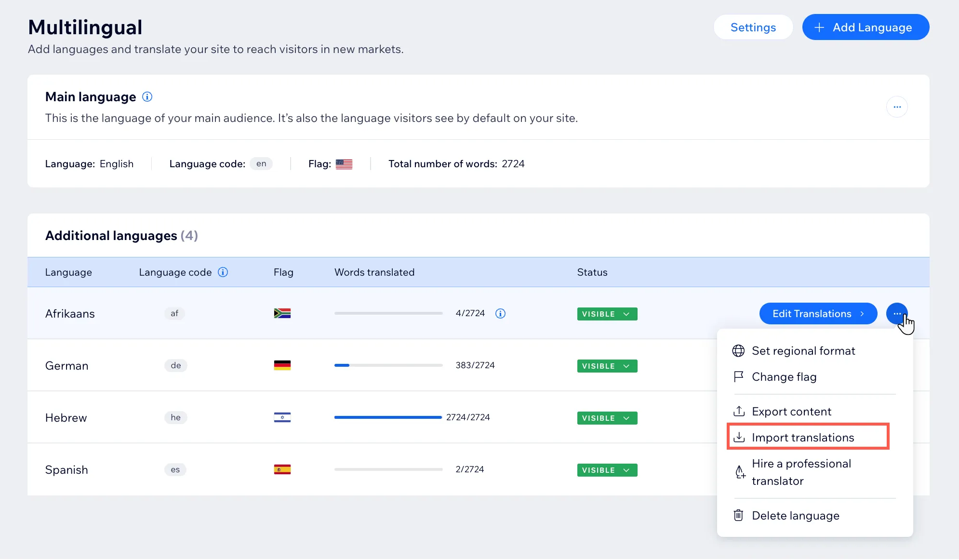The width and height of the screenshot is (959, 560).
Task: Toggle Afrikaans status dropdown to hidden
Action: tap(606, 313)
